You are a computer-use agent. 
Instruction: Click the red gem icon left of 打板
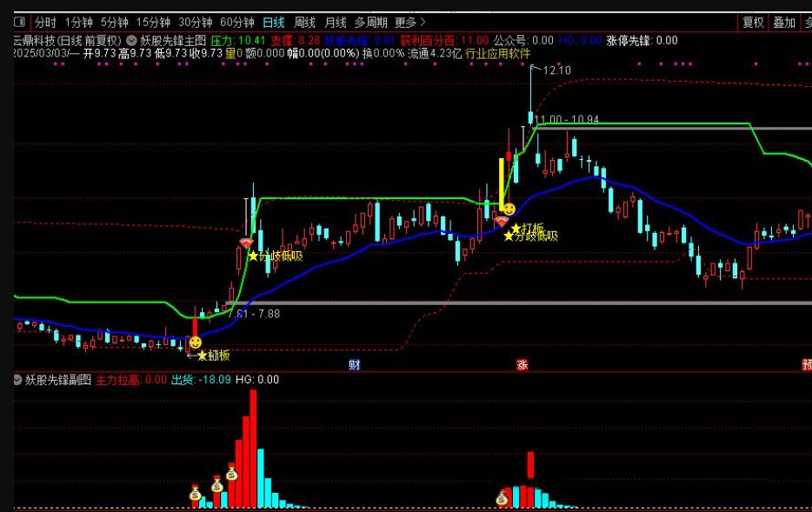tap(502, 223)
